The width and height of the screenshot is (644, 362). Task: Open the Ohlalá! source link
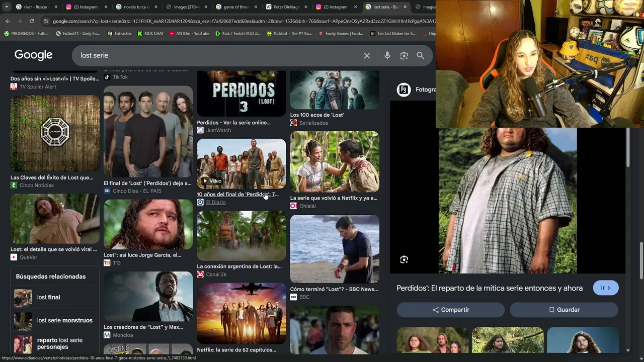pos(303,206)
